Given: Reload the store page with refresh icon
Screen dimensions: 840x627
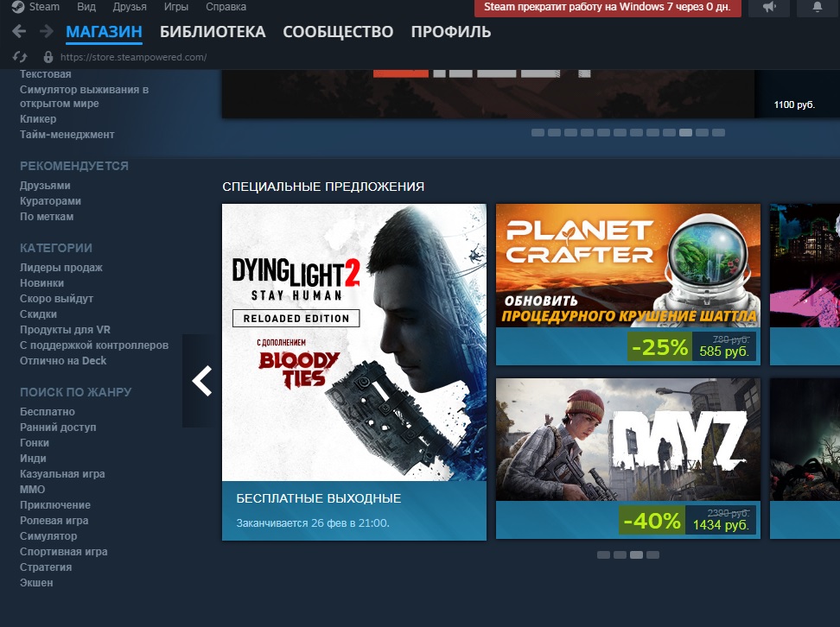Looking at the screenshot, I should pos(20,57).
